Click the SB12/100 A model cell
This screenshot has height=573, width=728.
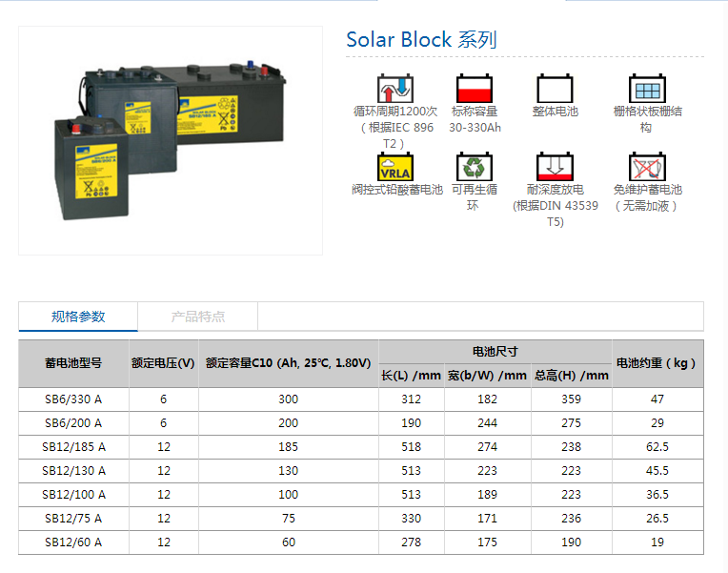(73, 495)
